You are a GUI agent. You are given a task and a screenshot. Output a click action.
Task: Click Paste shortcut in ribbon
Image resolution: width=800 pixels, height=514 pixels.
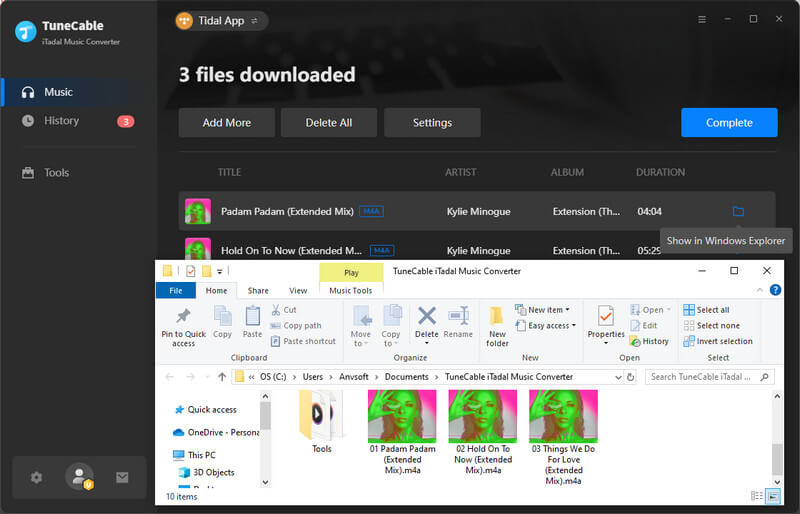point(303,341)
